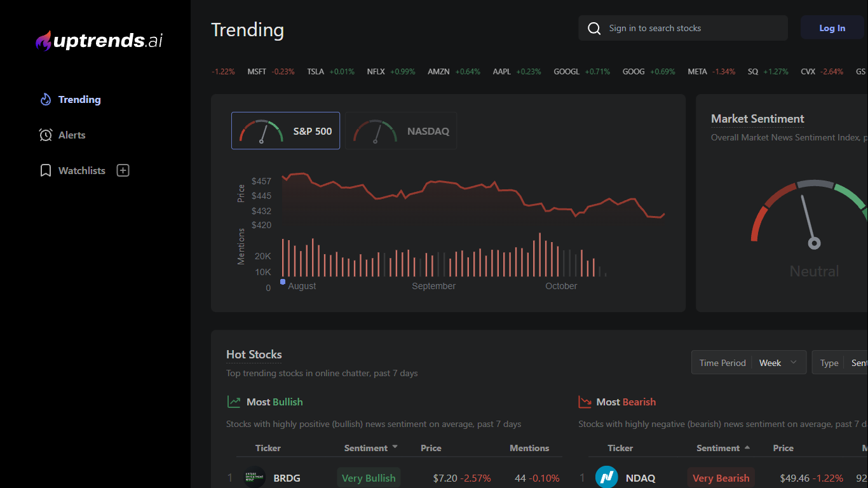The image size is (868, 488).
Task: Select the S&P 500 tab
Action: click(285, 131)
